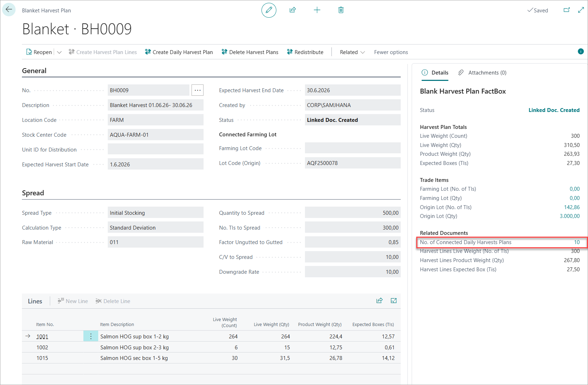Click the No. field ellipsis lookup button
588x385 pixels.
pyautogui.click(x=198, y=90)
